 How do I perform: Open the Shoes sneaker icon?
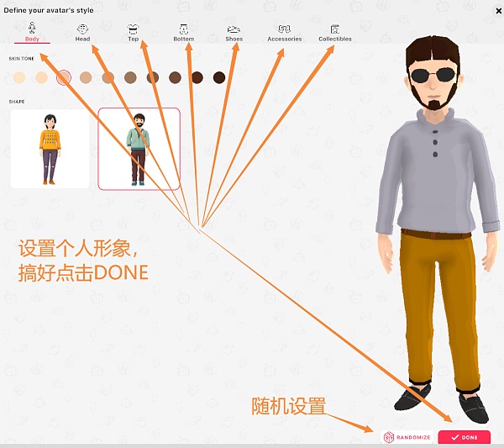click(x=234, y=29)
